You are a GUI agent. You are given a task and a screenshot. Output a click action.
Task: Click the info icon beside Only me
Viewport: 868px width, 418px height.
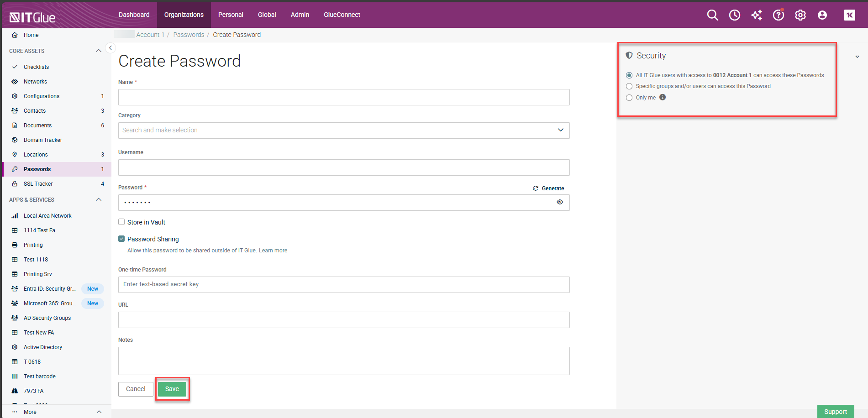(x=663, y=97)
